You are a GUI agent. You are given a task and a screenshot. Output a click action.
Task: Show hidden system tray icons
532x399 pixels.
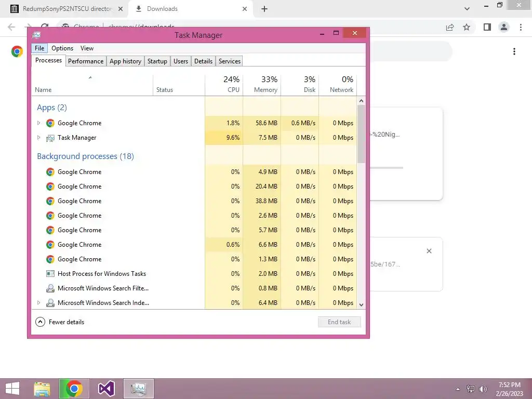click(458, 389)
